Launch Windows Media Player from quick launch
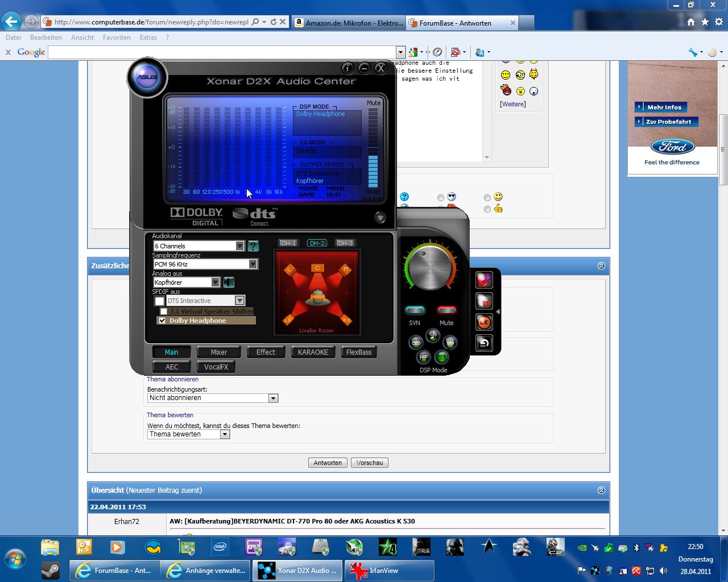Screen dimensions: 728x582 [x=118, y=547]
